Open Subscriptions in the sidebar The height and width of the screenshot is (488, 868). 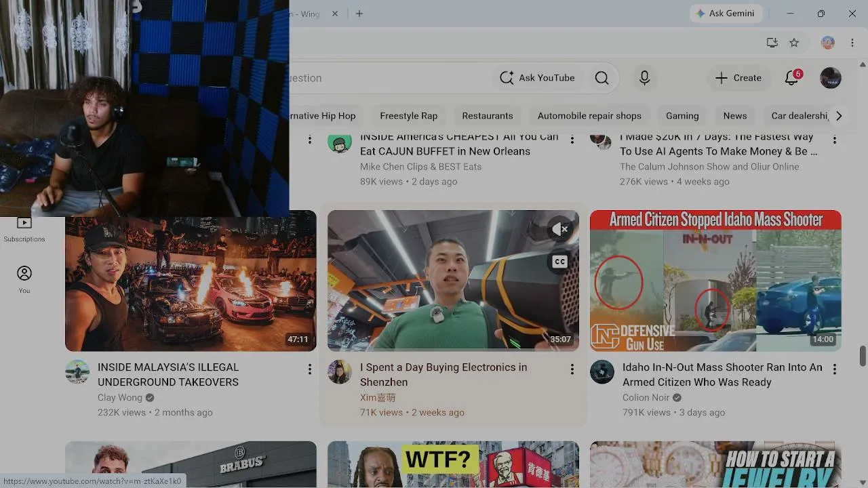coord(24,230)
